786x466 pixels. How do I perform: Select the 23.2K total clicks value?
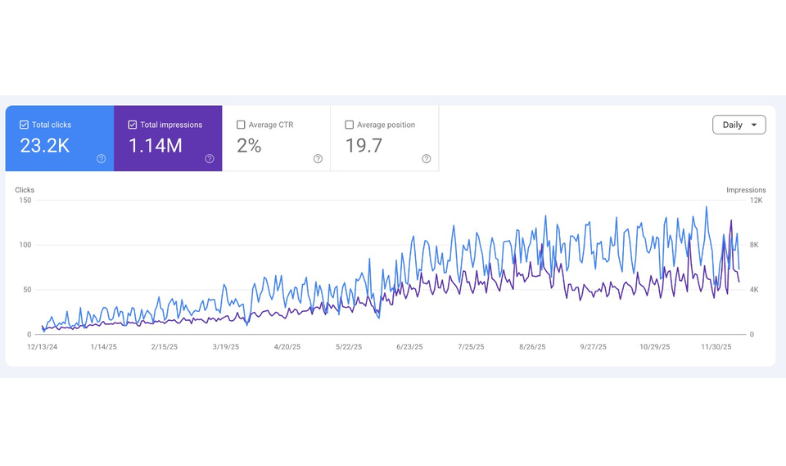pyautogui.click(x=45, y=146)
